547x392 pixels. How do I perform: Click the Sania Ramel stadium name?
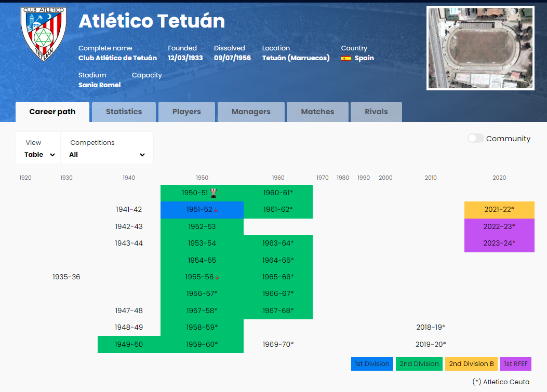pyautogui.click(x=99, y=85)
